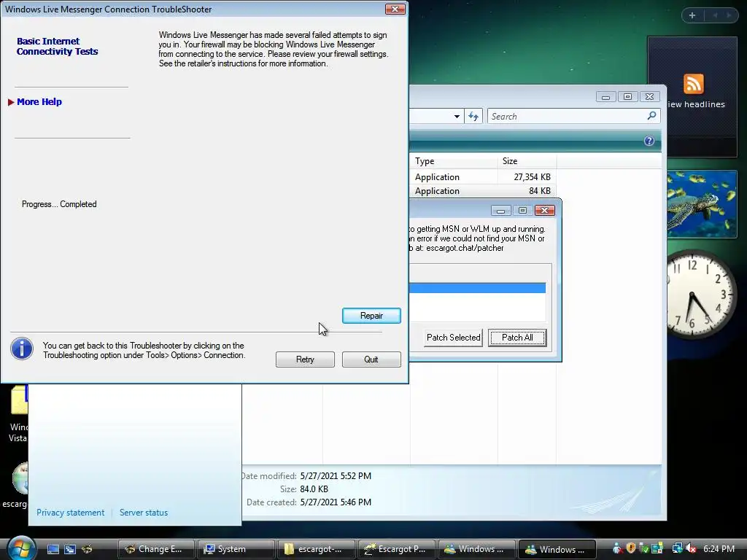
Task: Maximize the Explorer window
Action: click(627, 97)
